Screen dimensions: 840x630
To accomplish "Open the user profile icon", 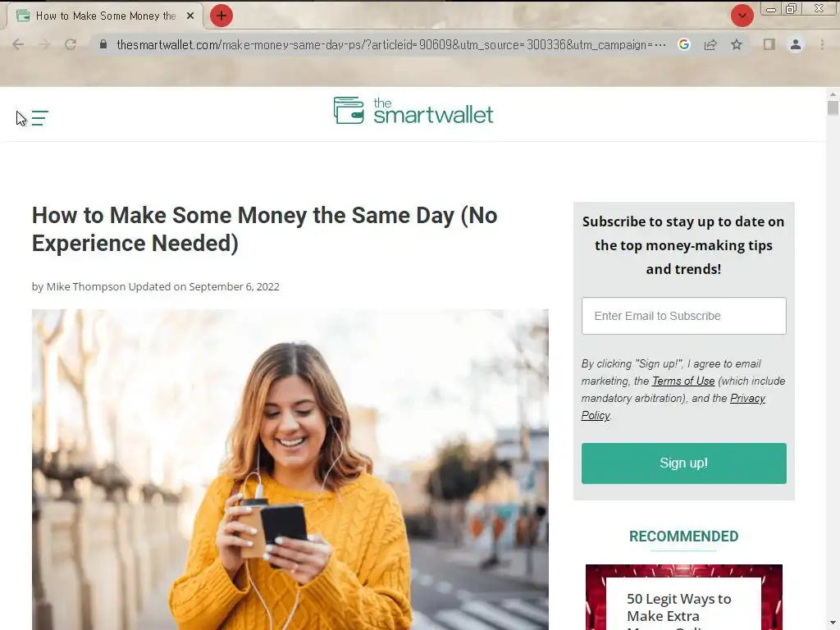I will (x=796, y=44).
